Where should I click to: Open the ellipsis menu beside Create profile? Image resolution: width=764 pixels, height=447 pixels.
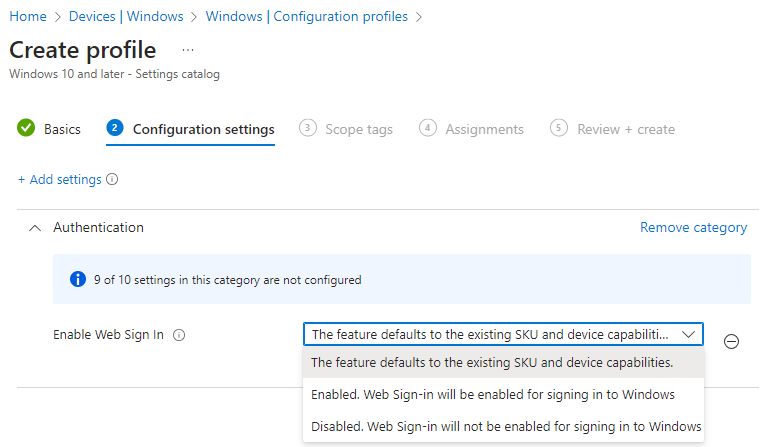pyautogui.click(x=188, y=50)
